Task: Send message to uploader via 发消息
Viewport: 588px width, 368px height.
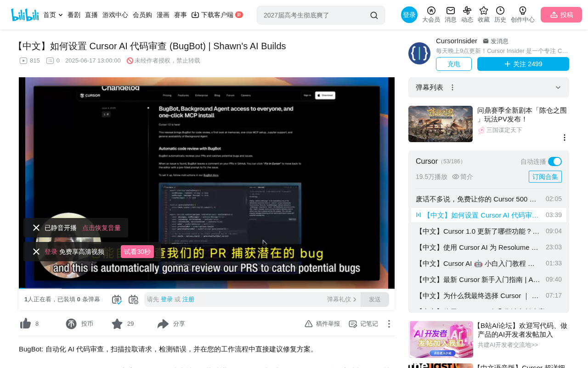Action: pyautogui.click(x=496, y=41)
